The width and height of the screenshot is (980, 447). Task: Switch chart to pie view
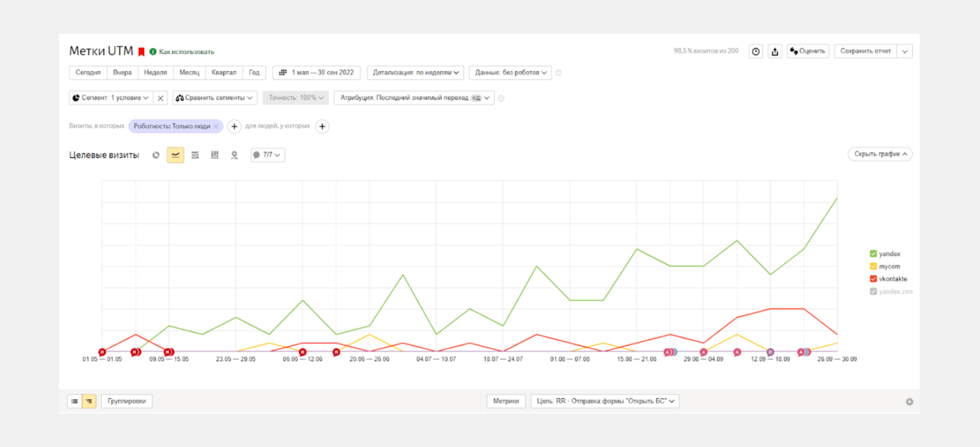click(x=156, y=155)
